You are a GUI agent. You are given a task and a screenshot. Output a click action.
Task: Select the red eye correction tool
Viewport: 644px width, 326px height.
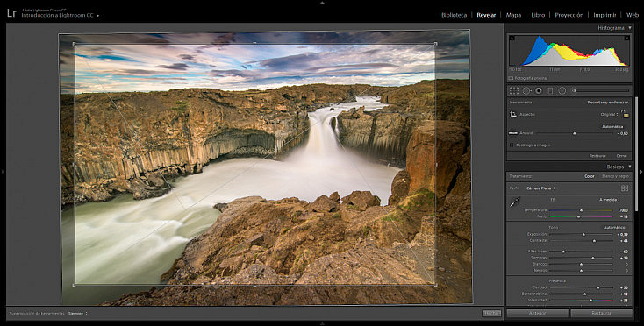(x=539, y=90)
